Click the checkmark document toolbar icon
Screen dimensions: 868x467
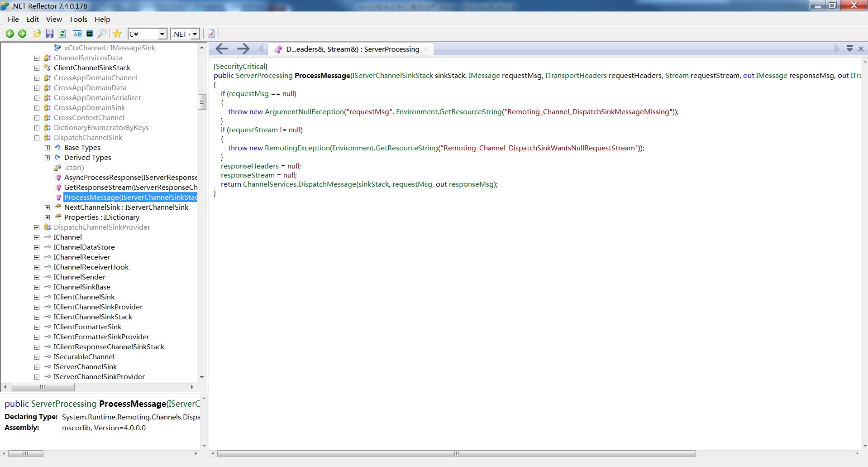coord(211,34)
